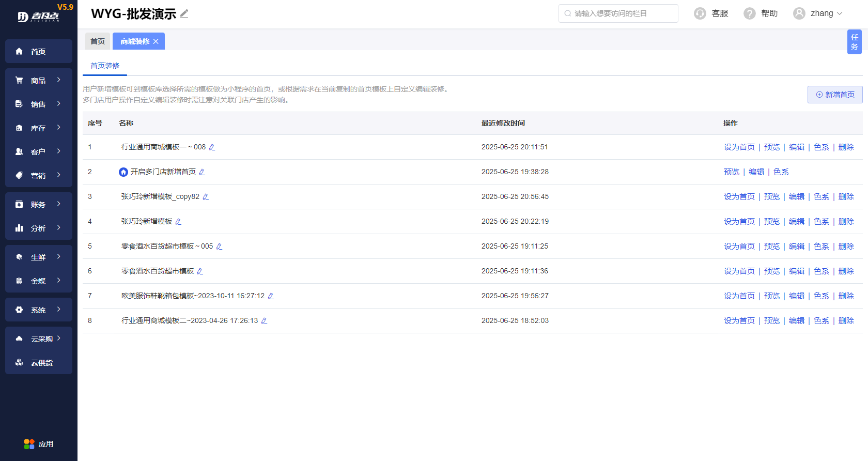868x461 pixels.
Task: Open 客服 customer service headset icon
Action: tap(700, 13)
